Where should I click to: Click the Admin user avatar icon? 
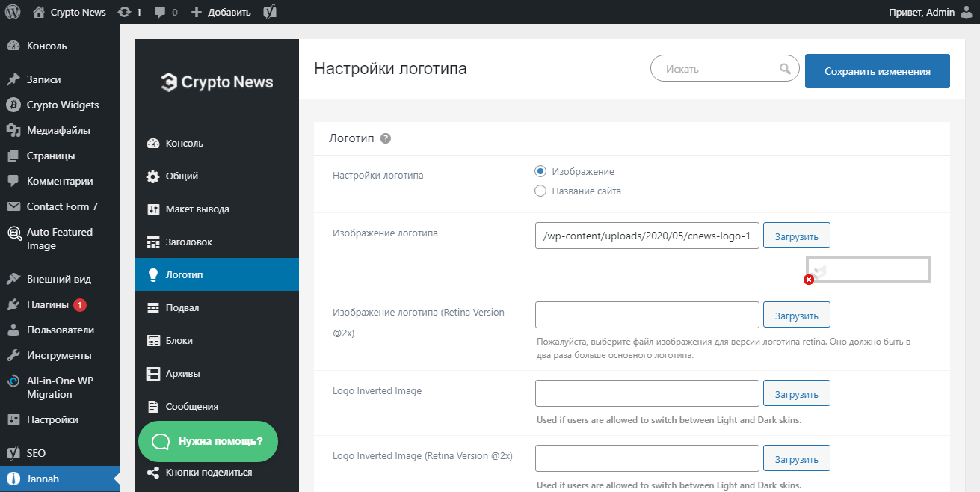967,12
